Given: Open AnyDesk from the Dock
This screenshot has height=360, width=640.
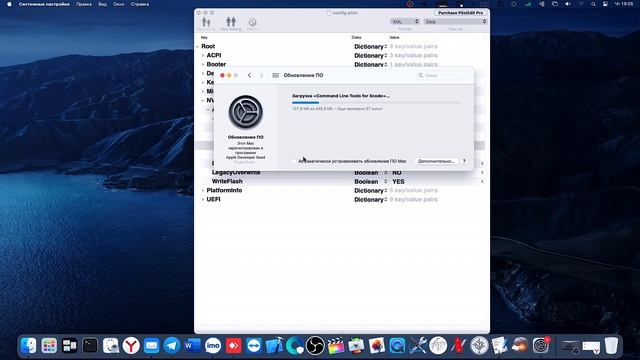Looking at the screenshot, I should click(x=233, y=346).
